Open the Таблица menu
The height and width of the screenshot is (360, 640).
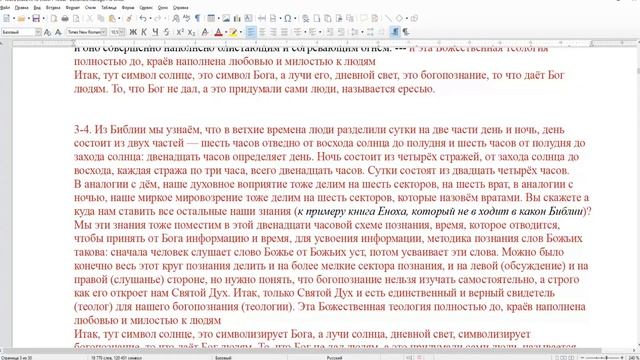109,7
